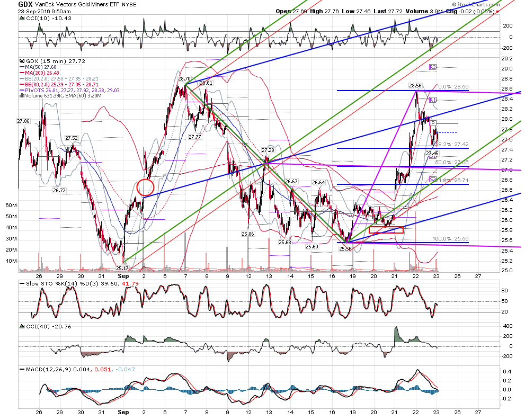This screenshot has height=420, width=525.
Task: Click the 0.0%: 28.56 Fibonacci label
Action: [x=453, y=86]
